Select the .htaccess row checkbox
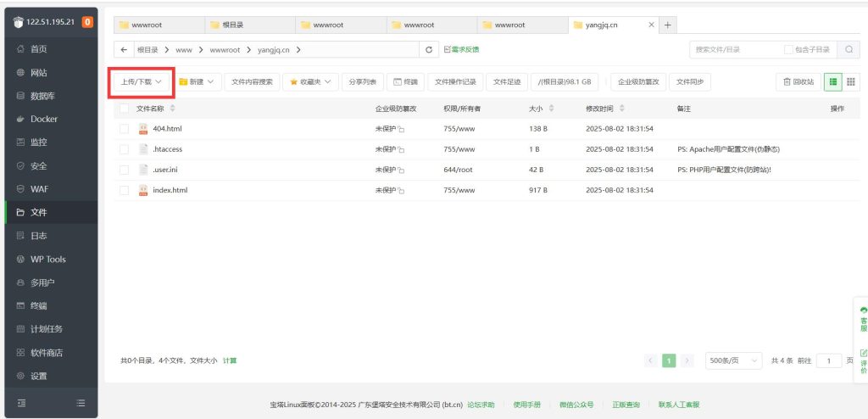The height and width of the screenshot is (419, 868). pyautogui.click(x=124, y=149)
